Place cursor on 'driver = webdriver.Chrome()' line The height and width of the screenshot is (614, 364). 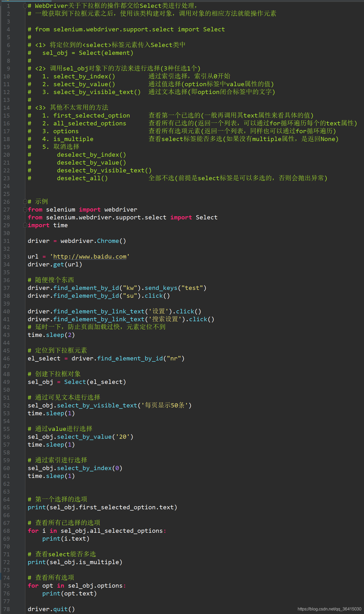77,241
